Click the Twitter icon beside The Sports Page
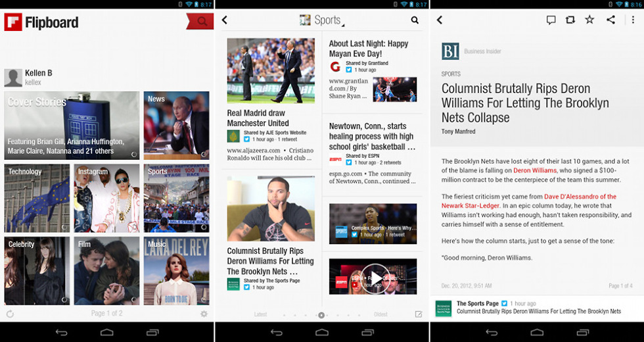Screen dimensions: 644x342 coord(505,303)
